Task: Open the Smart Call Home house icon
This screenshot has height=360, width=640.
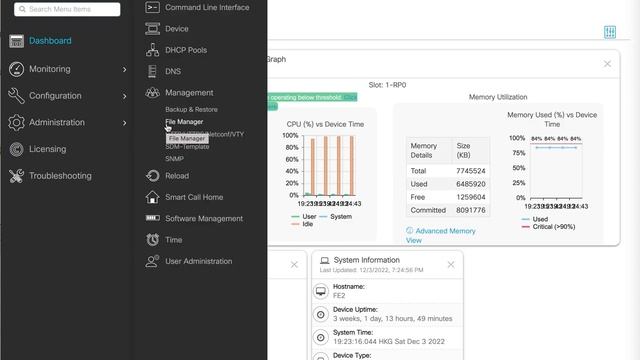Action: (153, 197)
